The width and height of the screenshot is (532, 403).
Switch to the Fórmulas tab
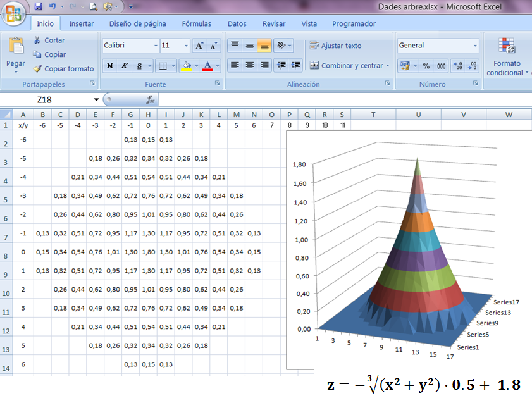(x=197, y=24)
